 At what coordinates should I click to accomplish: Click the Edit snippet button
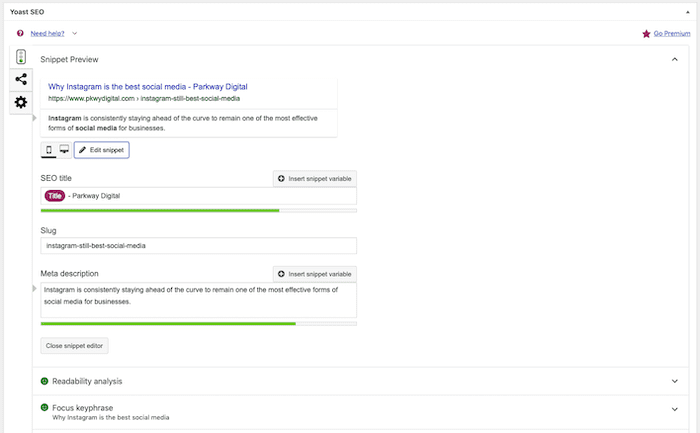pos(102,150)
